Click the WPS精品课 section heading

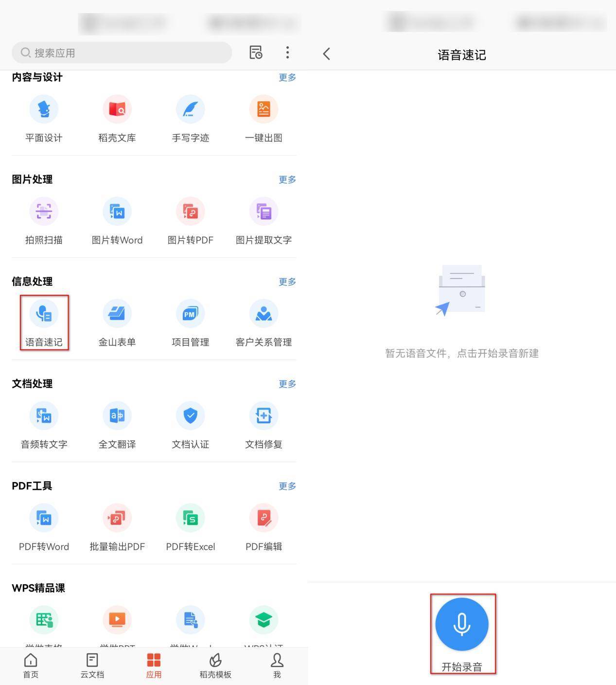coord(38,588)
